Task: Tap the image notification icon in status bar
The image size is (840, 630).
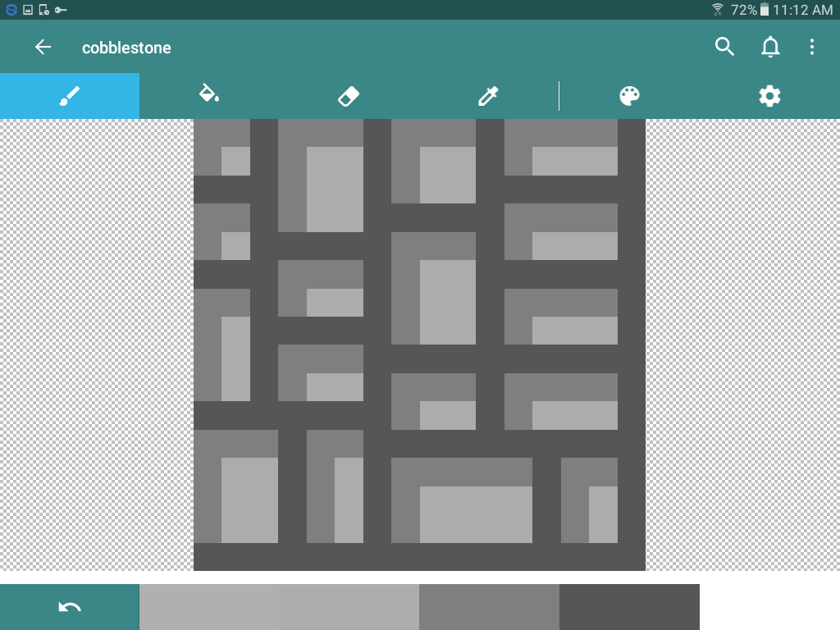Action: 28,10
